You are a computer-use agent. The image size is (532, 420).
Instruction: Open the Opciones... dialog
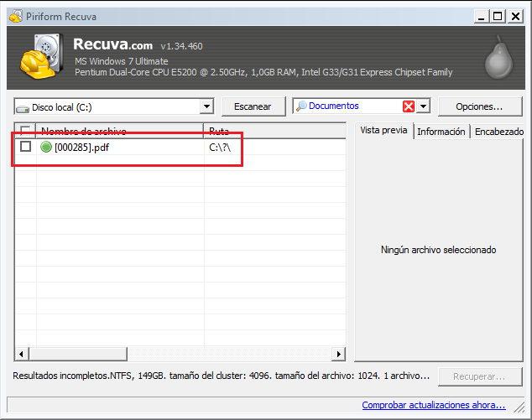click(x=479, y=106)
